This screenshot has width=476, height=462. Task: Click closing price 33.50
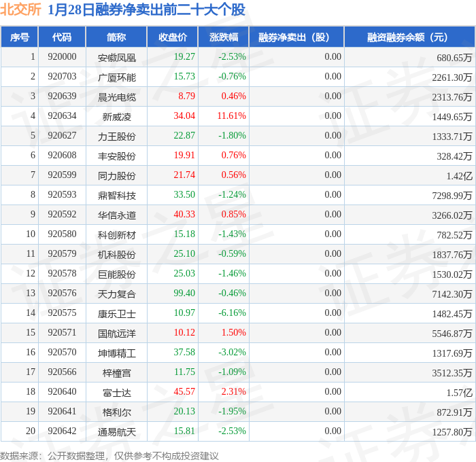(184, 195)
